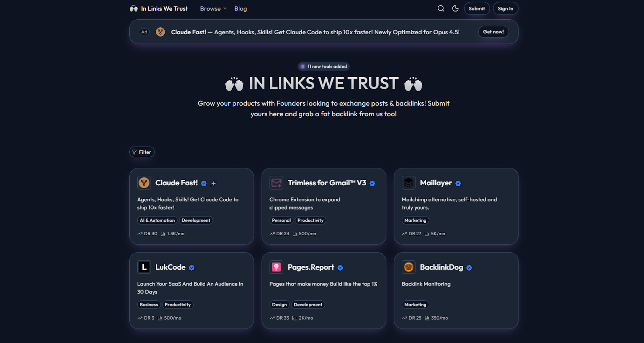The width and height of the screenshot is (644, 343).
Task: Click the Pages.Report pink logo icon
Action: (x=277, y=267)
